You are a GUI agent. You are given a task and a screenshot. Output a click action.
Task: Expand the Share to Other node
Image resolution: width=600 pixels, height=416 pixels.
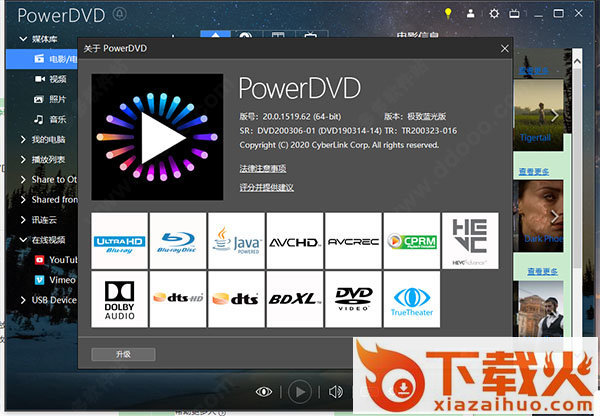[23, 179]
